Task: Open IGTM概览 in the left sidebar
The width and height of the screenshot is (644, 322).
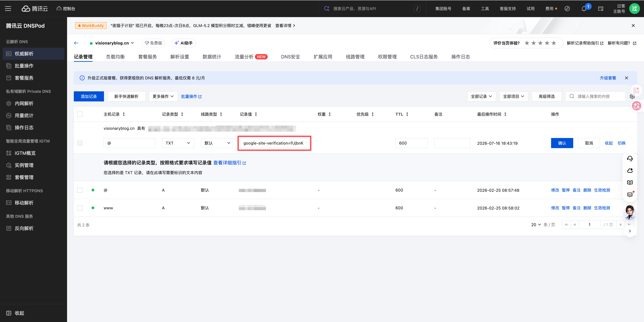Action: coord(34,153)
